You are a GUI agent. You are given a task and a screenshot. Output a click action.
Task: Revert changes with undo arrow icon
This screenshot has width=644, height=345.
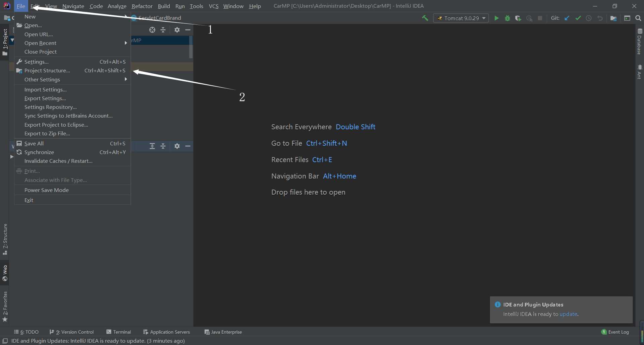[x=600, y=18]
